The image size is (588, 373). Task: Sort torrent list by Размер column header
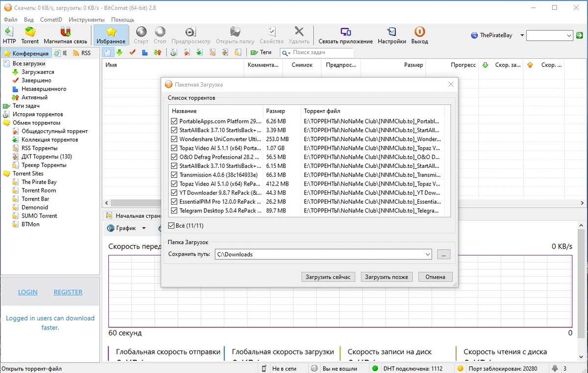[x=282, y=111]
